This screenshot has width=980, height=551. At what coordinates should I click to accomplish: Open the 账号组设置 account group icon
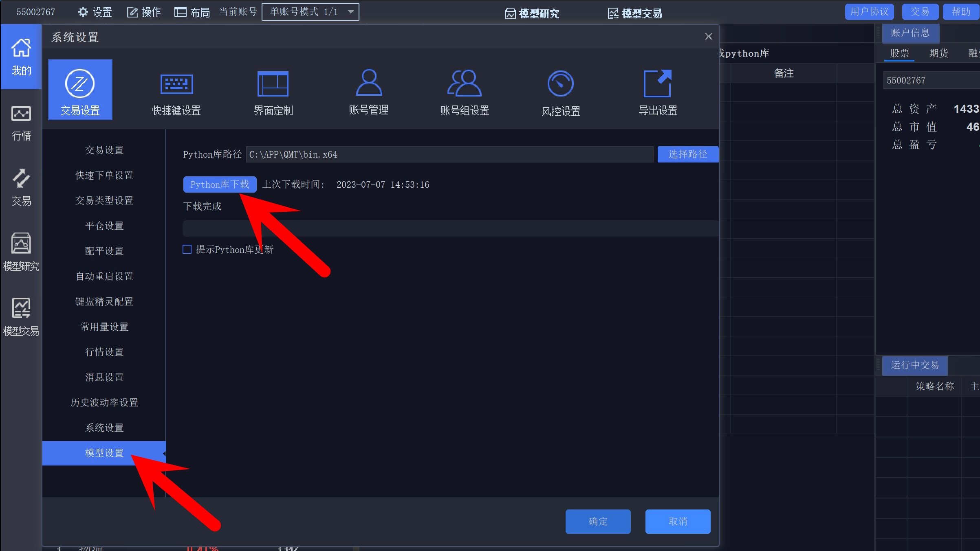(x=464, y=92)
